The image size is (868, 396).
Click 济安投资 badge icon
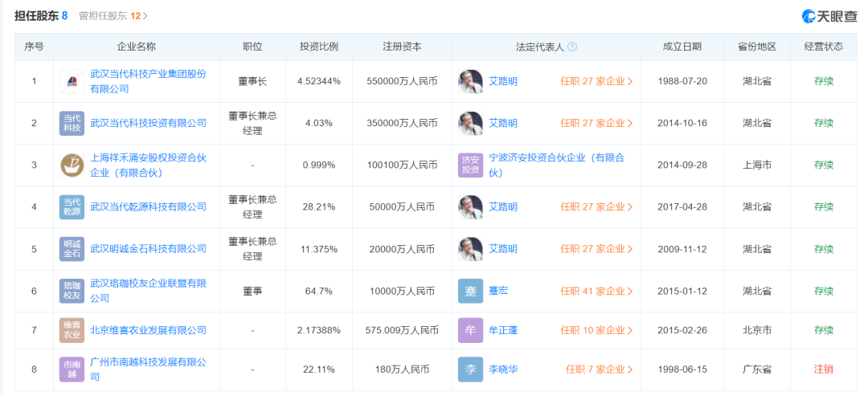[x=470, y=165]
